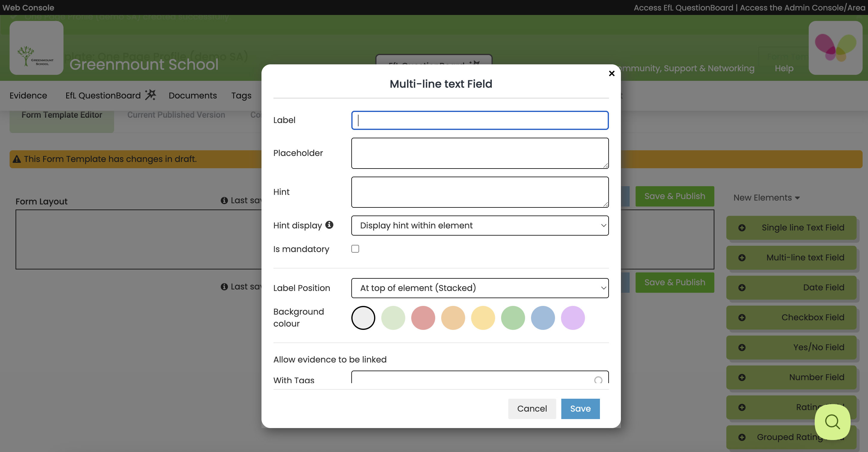The width and height of the screenshot is (868, 452).
Task: Save the multi-line text field settings
Action: pyautogui.click(x=580, y=409)
